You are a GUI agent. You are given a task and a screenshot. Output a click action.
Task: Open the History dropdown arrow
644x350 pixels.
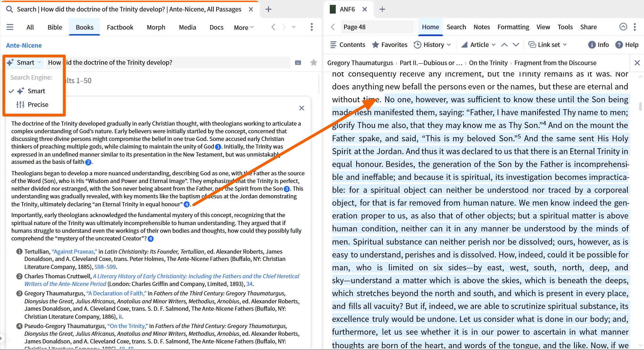tap(449, 45)
